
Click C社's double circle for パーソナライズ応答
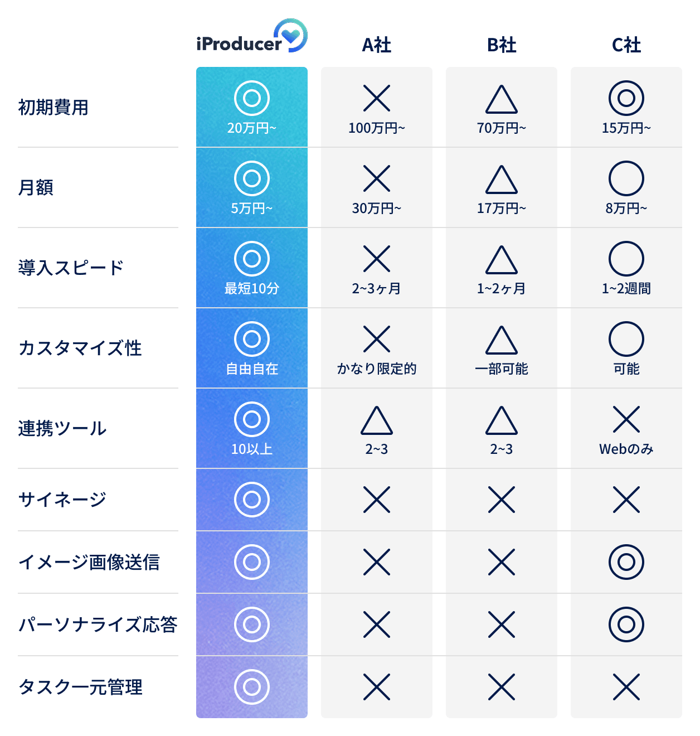(x=626, y=624)
